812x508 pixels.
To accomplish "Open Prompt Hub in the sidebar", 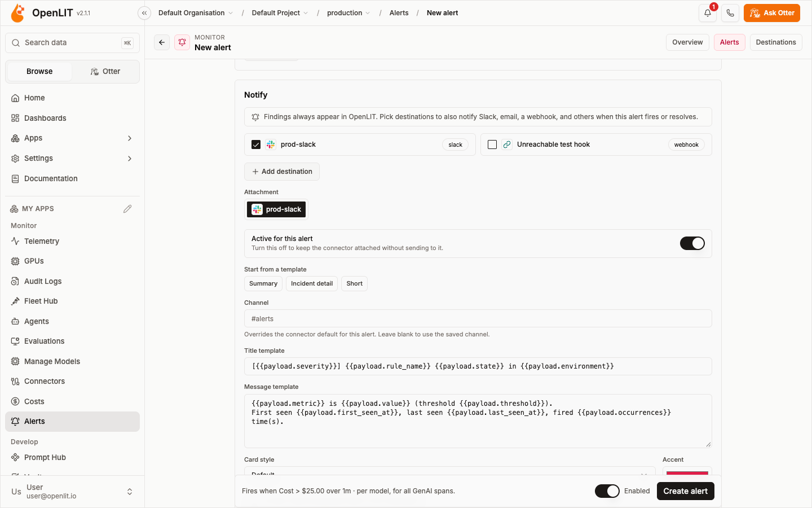I will pos(72,457).
